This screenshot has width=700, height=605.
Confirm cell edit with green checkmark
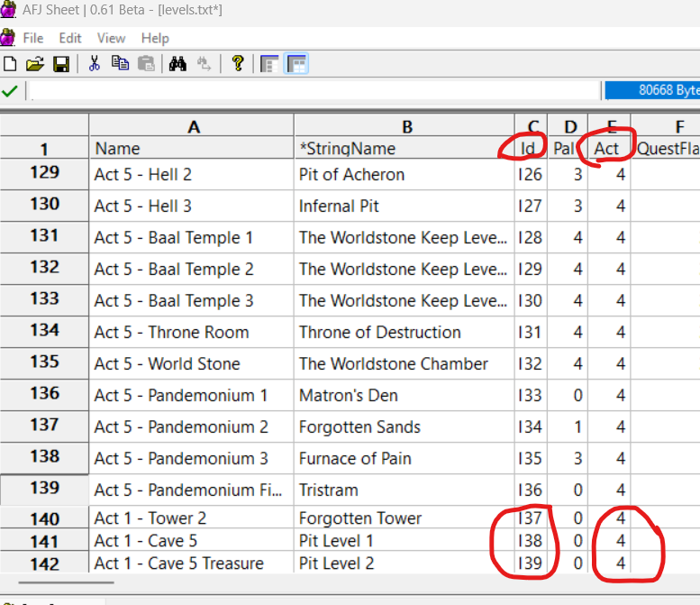(x=9, y=91)
